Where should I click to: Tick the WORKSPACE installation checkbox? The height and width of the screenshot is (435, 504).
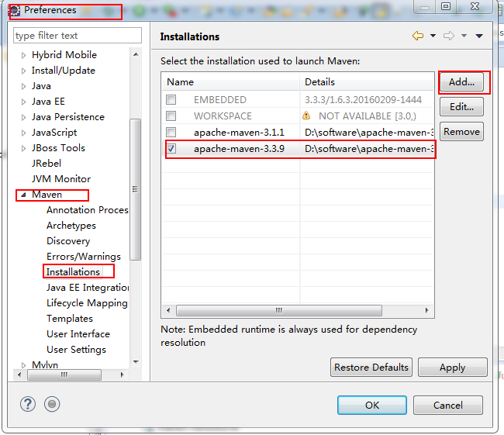point(171,116)
